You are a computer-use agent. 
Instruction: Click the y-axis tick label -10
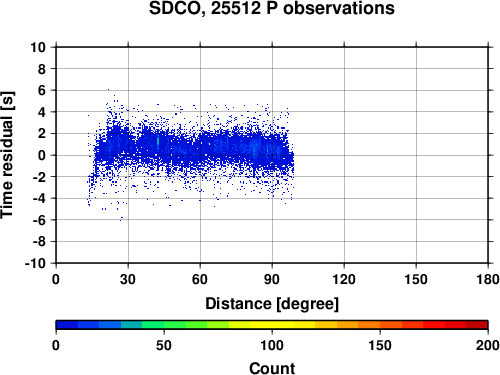tap(35, 263)
